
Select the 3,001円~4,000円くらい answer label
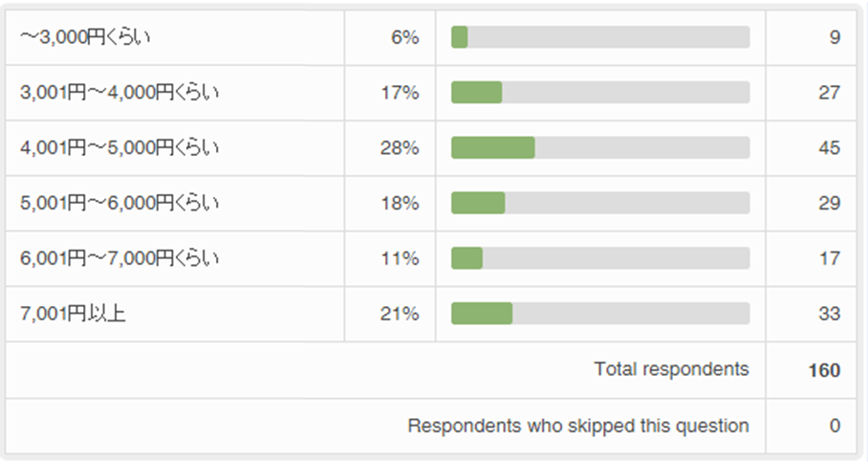click(x=119, y=93)
